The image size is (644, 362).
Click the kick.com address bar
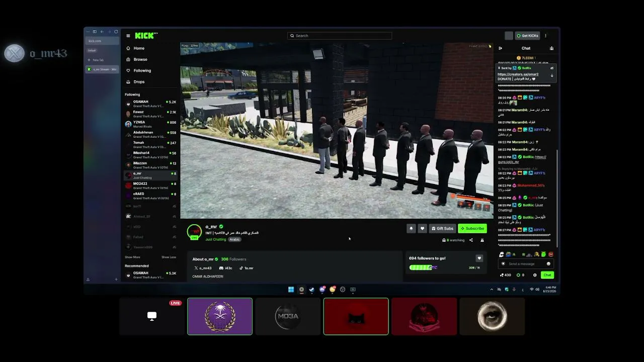coord(103,41)
